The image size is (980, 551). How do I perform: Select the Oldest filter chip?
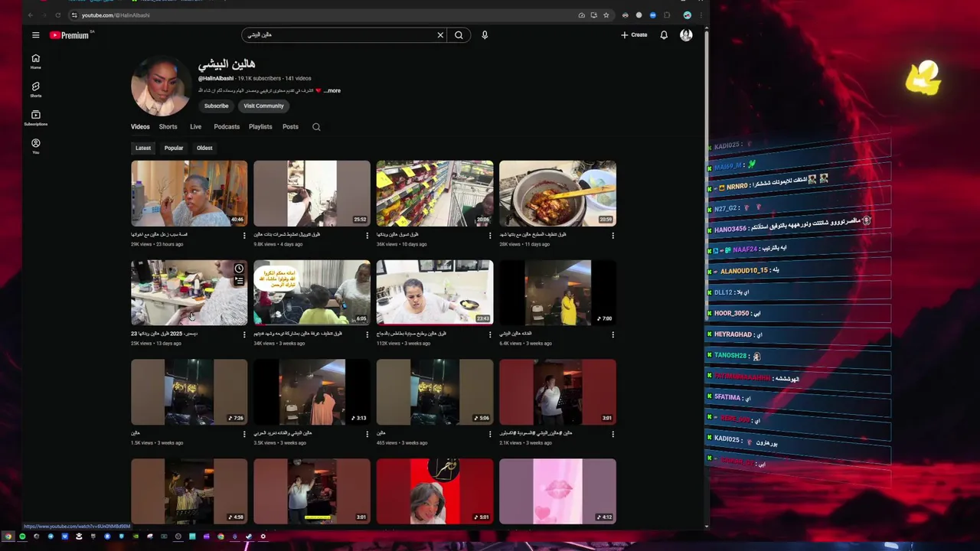204,148
